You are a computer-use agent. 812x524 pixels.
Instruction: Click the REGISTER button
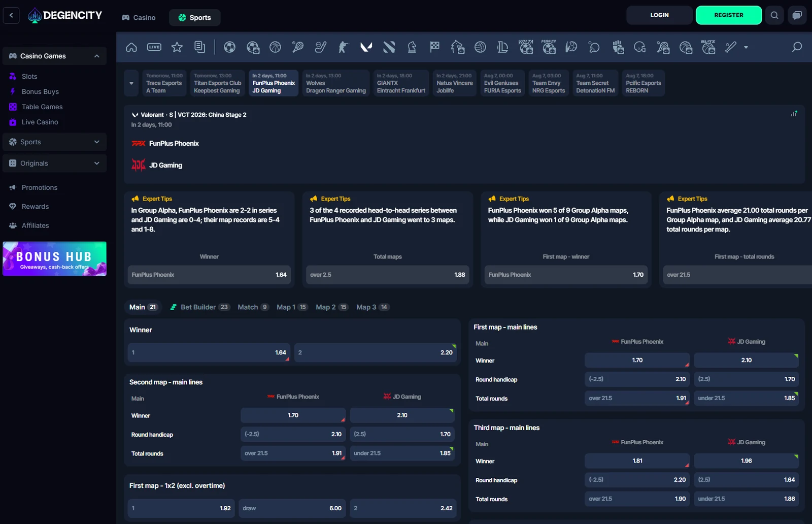click(729, 15)
